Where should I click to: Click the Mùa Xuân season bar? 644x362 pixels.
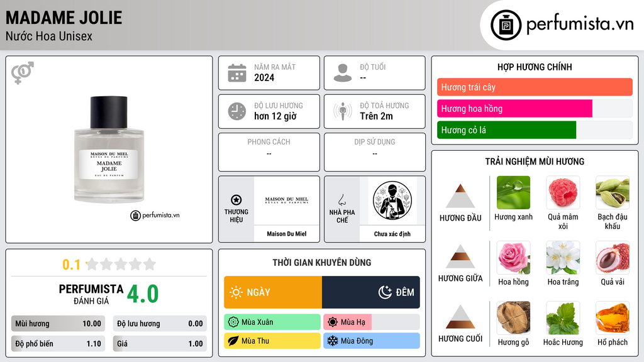[272, 322]
